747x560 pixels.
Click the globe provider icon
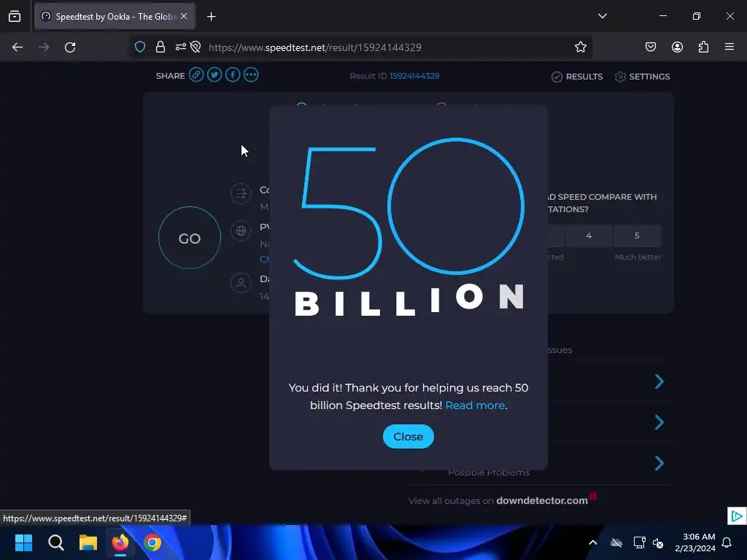coord(241,231)
